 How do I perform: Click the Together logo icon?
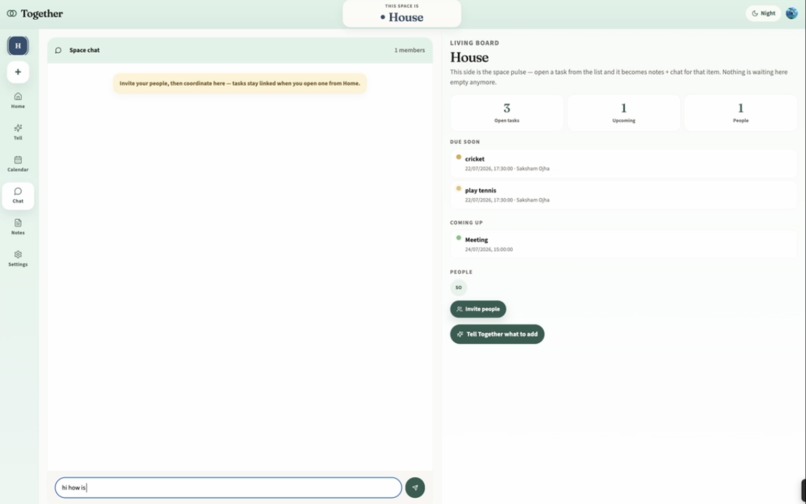click(11, 13)
